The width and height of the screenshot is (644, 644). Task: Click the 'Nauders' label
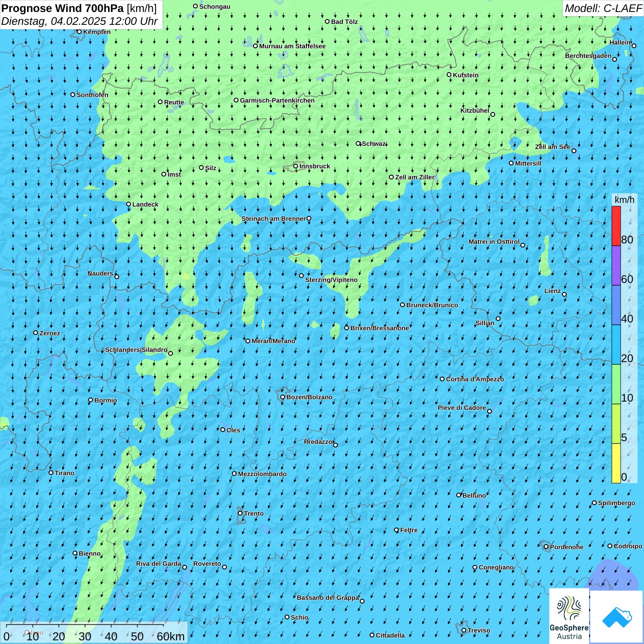coord(100,273)
